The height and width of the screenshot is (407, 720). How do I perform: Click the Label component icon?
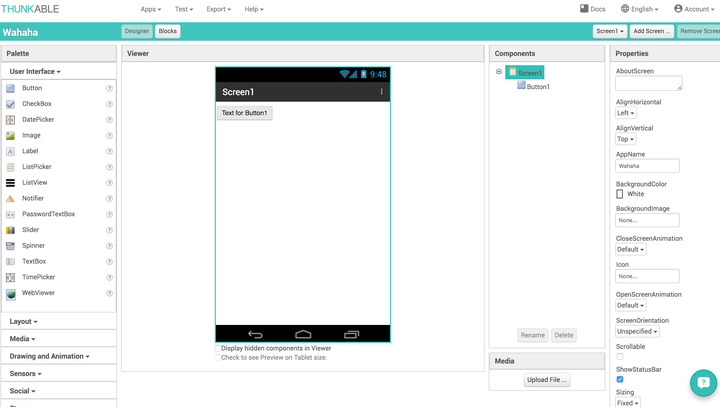10,151
